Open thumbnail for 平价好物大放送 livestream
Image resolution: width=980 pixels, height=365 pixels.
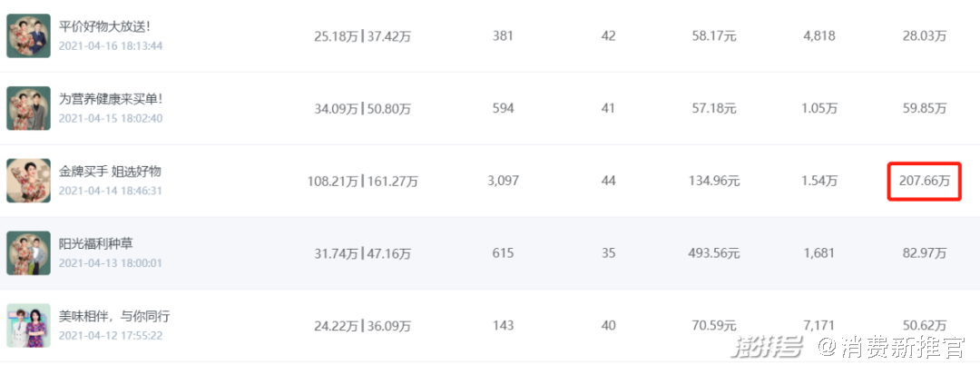point(28,36)
